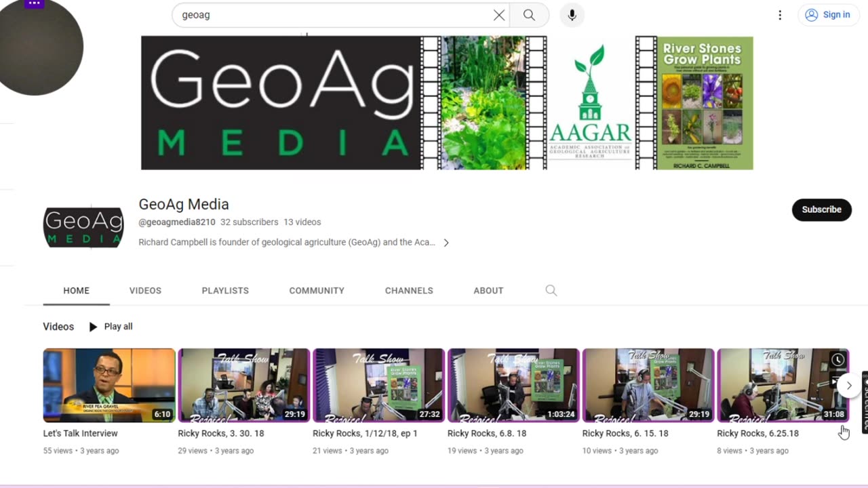Start voice search with microphone icon
Viewport: 868px width, 488px height.
pyautogui.click(x=572, y=15)
